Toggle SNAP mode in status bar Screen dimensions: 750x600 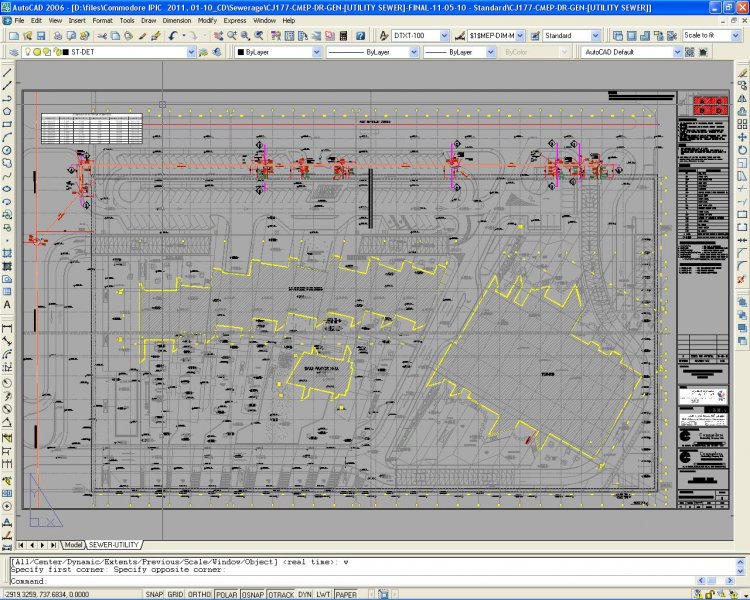click(x=154, y=594)
